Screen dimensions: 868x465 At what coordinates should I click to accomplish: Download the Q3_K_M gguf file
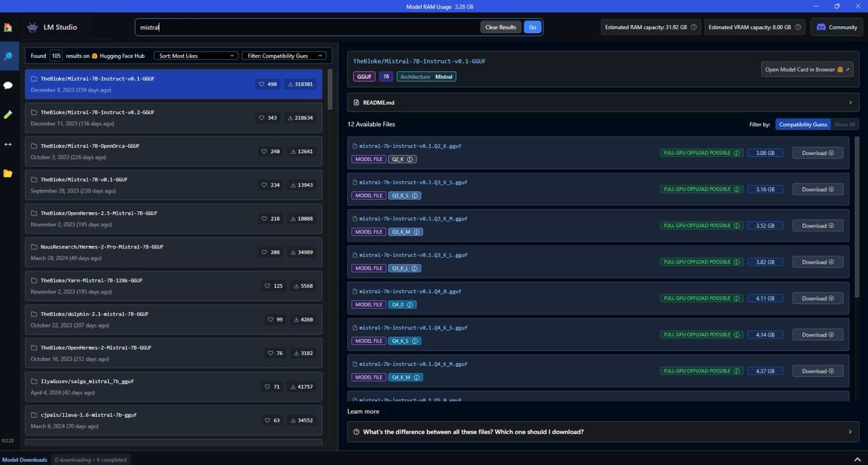tap(817, 225)
